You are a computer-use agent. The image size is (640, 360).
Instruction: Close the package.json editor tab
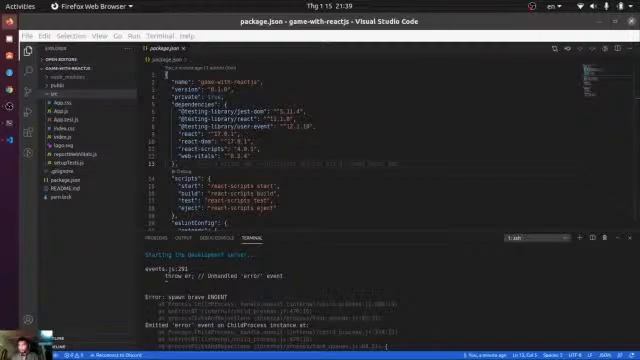(184, 49)
